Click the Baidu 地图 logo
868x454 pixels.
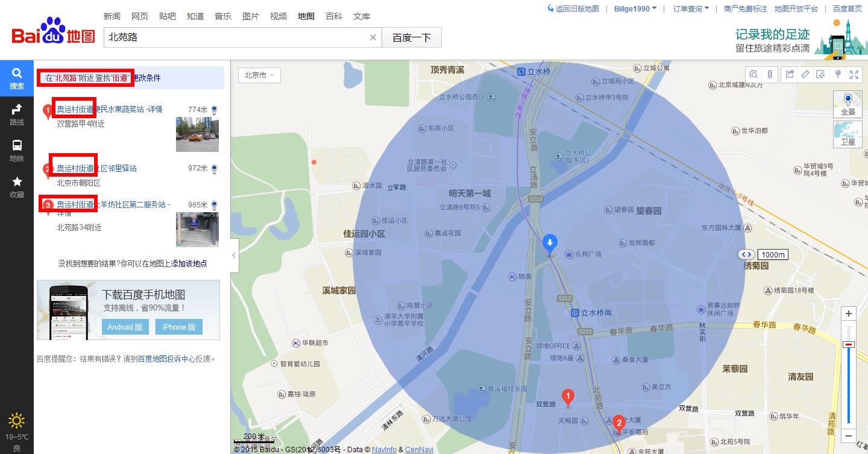point(53,30)
